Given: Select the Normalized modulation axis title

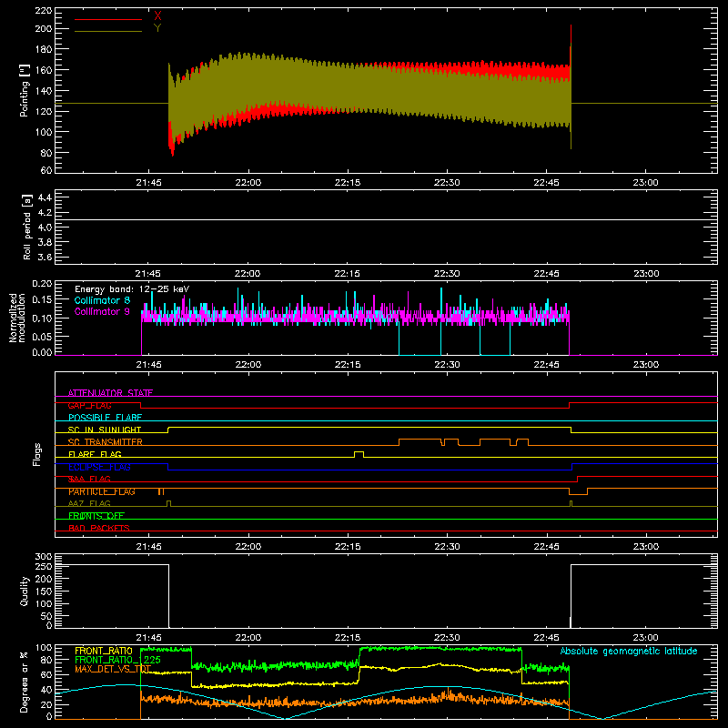Looking at the screenshot, I should (x=16, y=318).
